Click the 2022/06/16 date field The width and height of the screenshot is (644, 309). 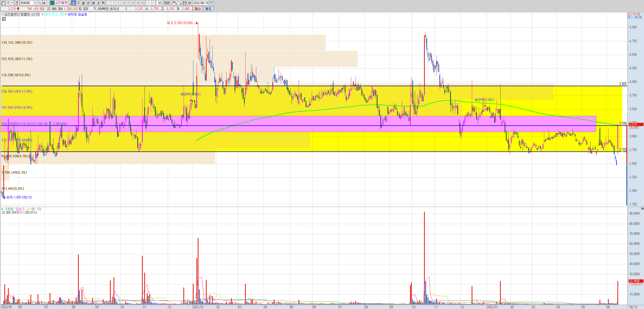pos(201,3)
